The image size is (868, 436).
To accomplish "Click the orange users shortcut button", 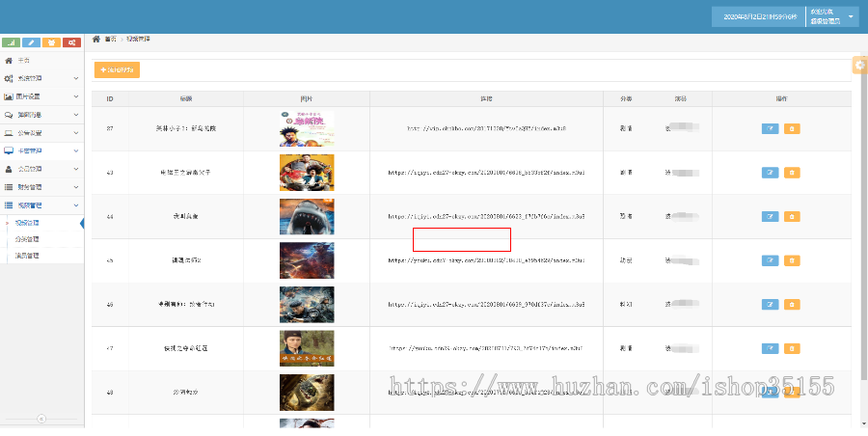I will click(51, 43).
